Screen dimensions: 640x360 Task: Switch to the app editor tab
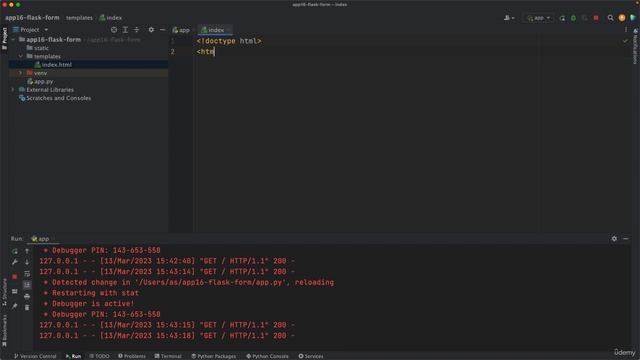coord(181,30)
